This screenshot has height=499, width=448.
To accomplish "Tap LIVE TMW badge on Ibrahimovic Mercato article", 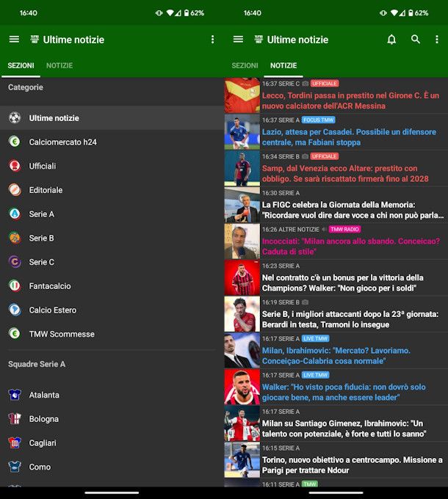I will [315, 338].
